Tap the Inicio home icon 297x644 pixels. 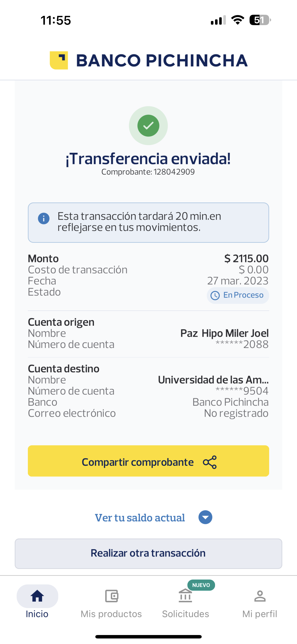click(x=37, y=596)
